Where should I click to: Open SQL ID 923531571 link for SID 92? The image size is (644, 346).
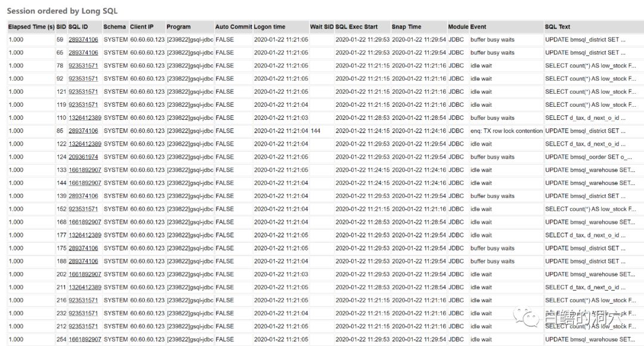[x=83, y=79]
